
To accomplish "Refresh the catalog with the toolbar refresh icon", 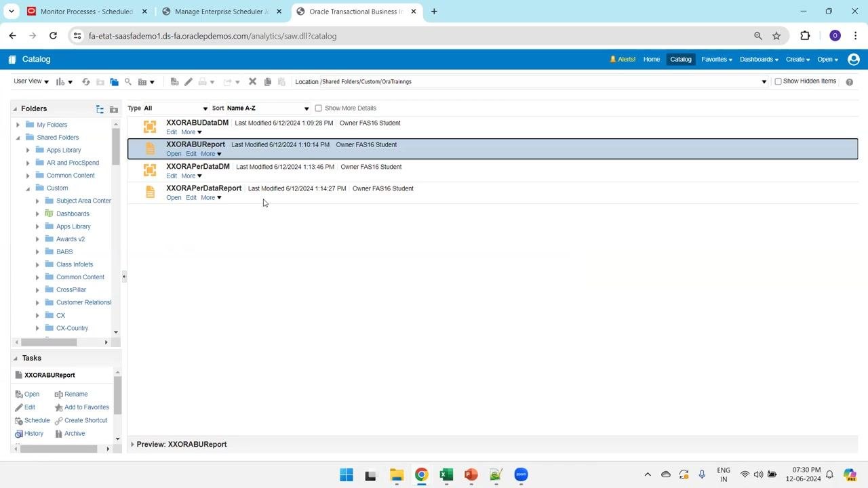I will (86, 82).
